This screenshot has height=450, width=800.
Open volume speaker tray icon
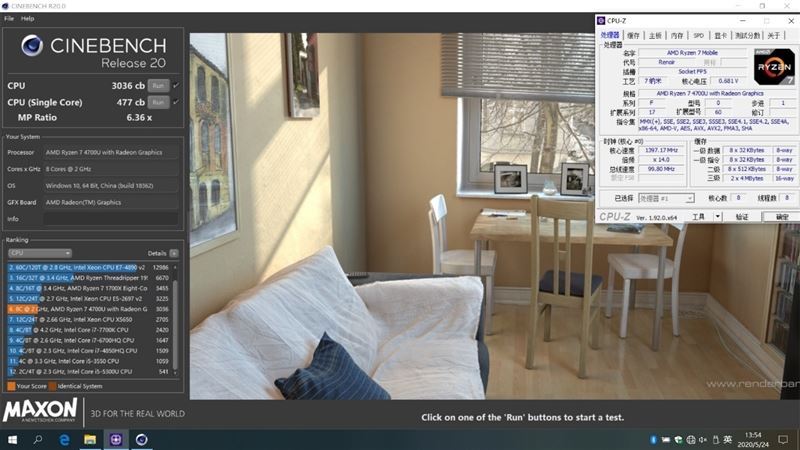coord(703,439)
